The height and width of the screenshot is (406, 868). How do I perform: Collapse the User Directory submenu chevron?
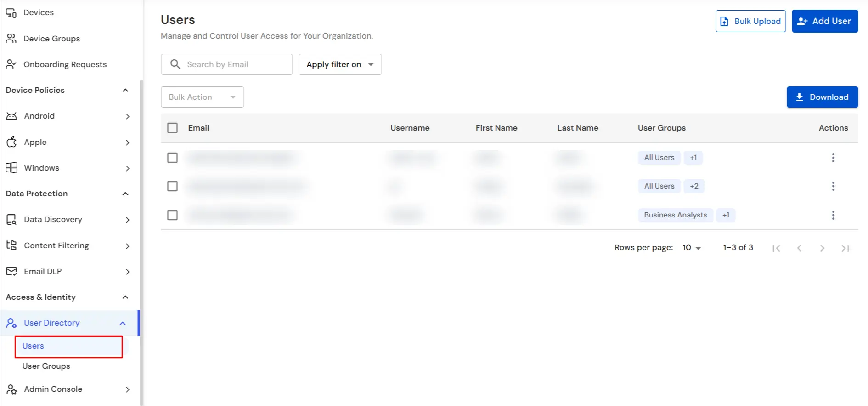pos(123,323)
